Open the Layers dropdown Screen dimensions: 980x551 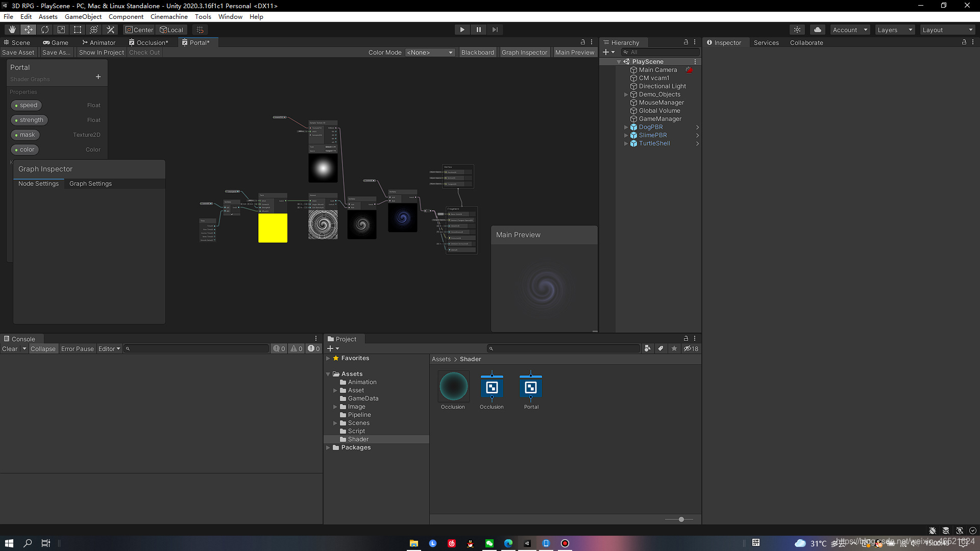(895, 30)
